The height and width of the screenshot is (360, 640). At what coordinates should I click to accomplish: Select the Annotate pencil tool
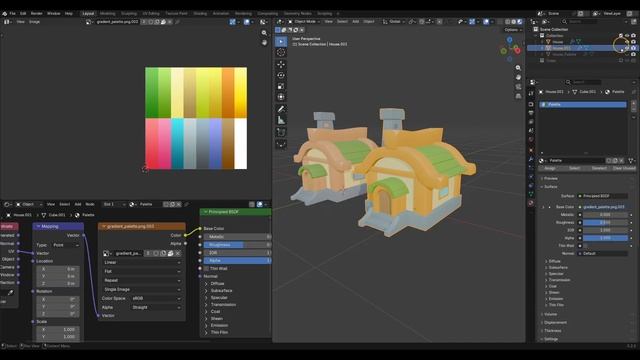tap(281, 109)
